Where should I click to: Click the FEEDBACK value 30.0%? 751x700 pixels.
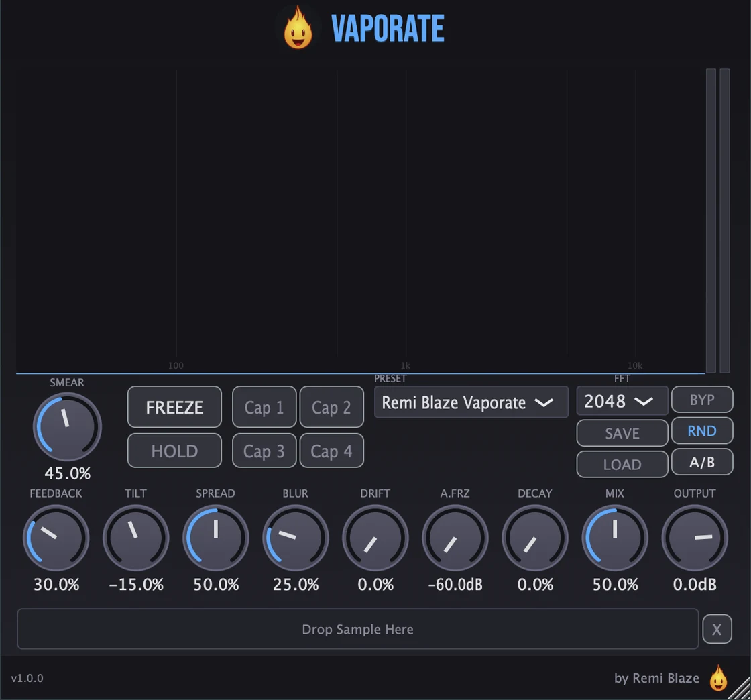pos(56,585)
